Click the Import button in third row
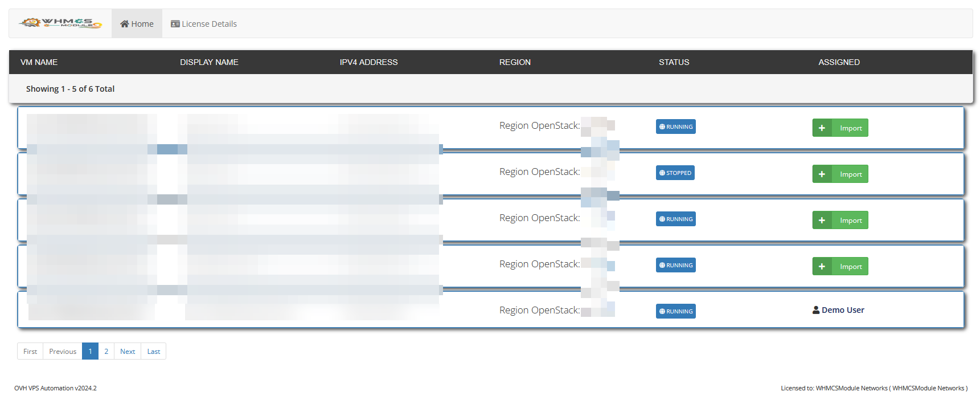The image size is (980, 420). point(840,220)
